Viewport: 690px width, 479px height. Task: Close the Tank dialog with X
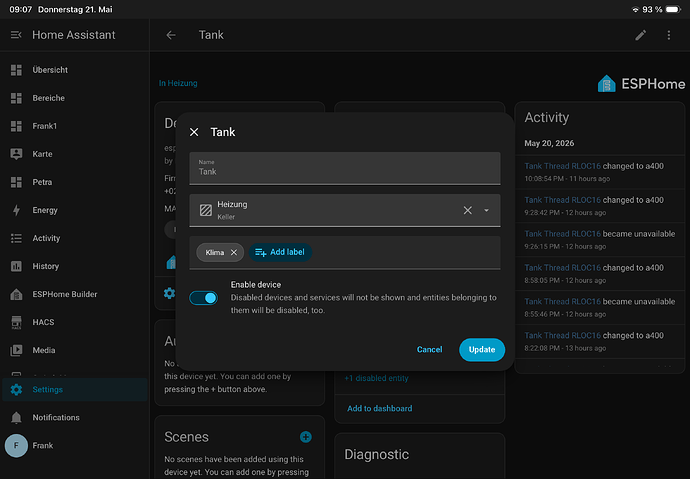coord(194,132)
